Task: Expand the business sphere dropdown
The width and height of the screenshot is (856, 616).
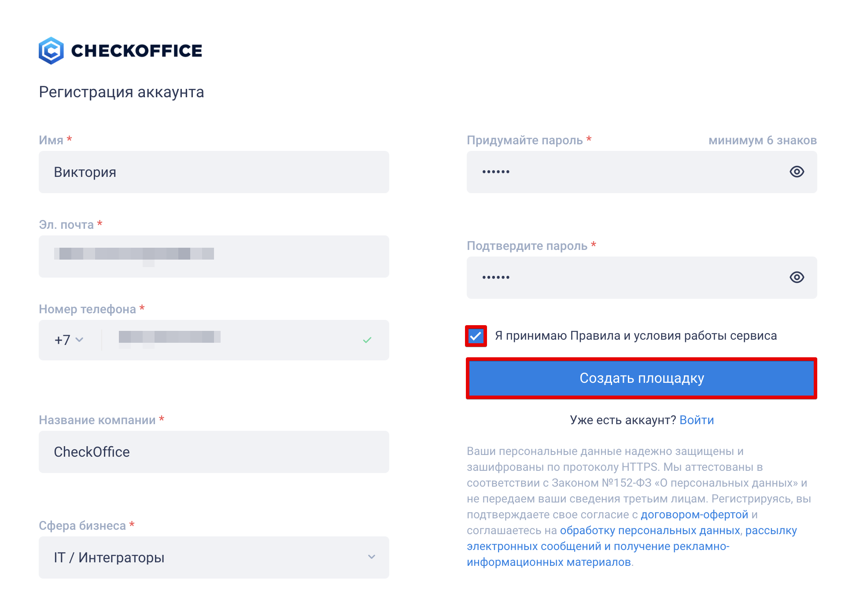Action: [214, 557]
